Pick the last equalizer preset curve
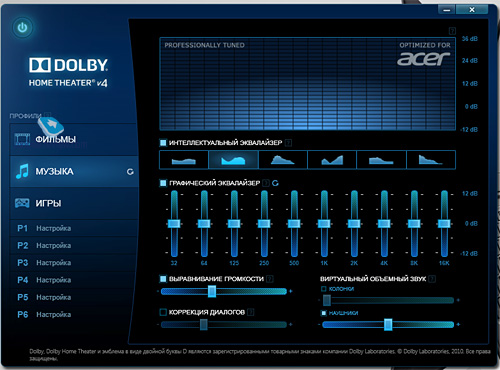The width and height of the screenshot is (500, 370). coord(431,160)
